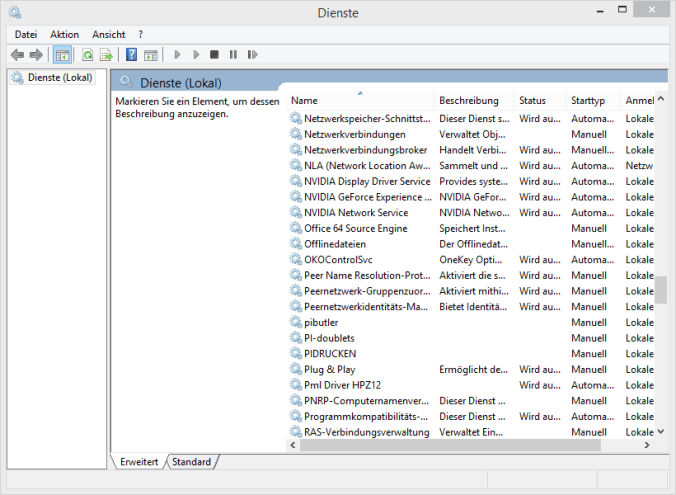Click gear icon next to PIDRUCKEN

[295, 354]
